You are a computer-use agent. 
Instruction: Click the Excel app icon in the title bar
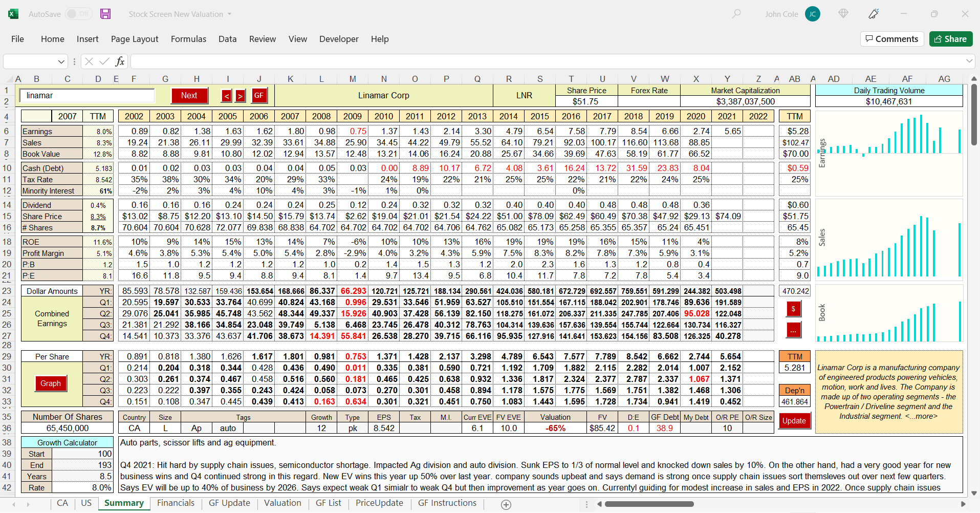tap(13, 14)
